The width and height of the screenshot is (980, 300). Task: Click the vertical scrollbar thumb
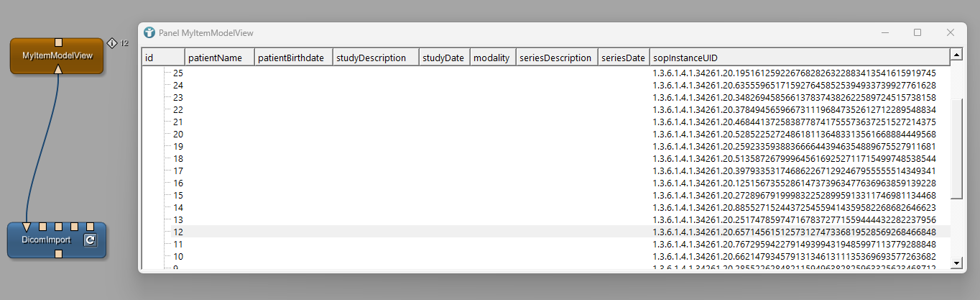click(x=956, y=147)
